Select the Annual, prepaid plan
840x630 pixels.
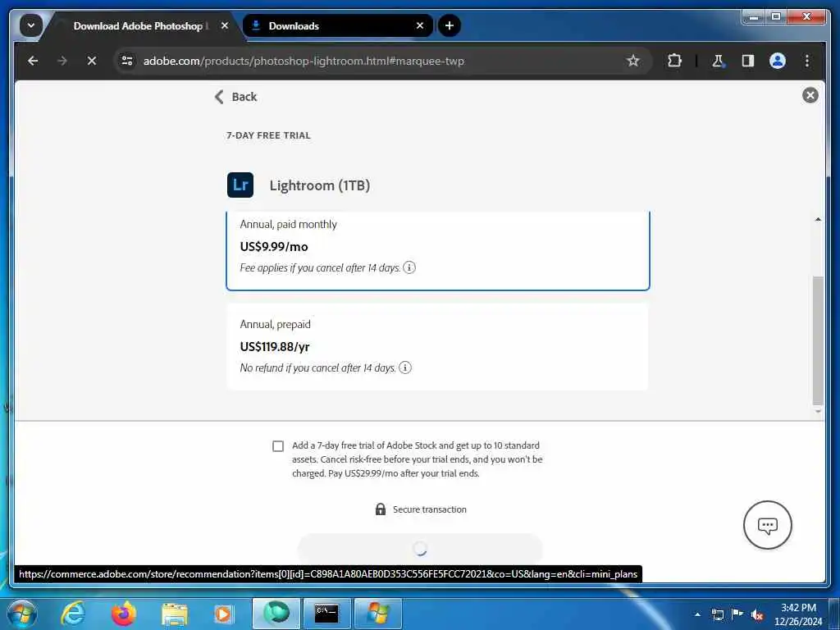pyautogui.click(x=438, y=347)
